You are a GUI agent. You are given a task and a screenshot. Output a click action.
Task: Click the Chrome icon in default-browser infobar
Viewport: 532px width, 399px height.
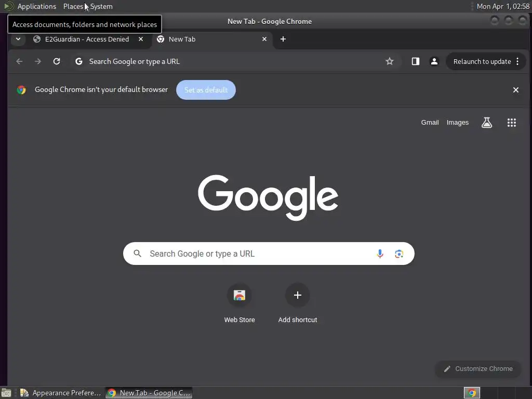[21, 90]
